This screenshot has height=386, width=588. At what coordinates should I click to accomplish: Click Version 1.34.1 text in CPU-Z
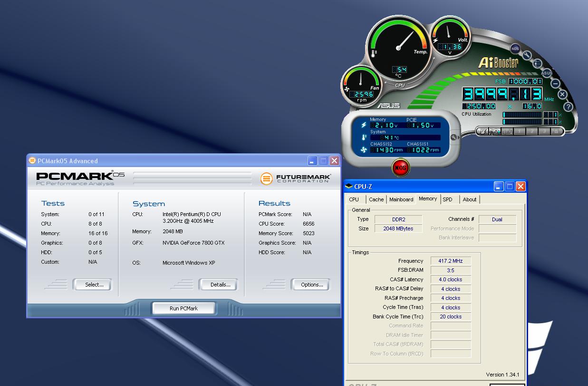point(502,375)
